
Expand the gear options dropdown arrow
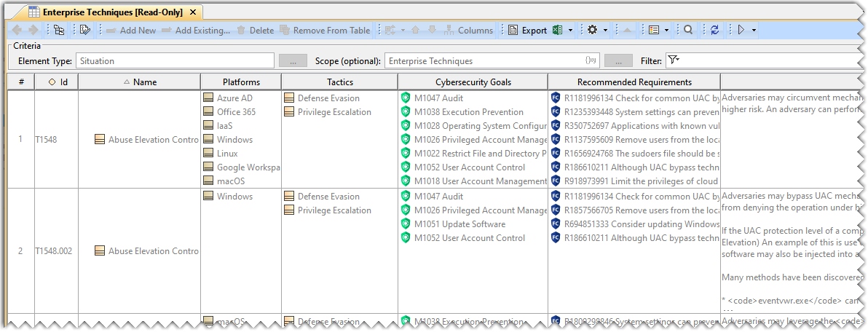click(x=605, y=31)
